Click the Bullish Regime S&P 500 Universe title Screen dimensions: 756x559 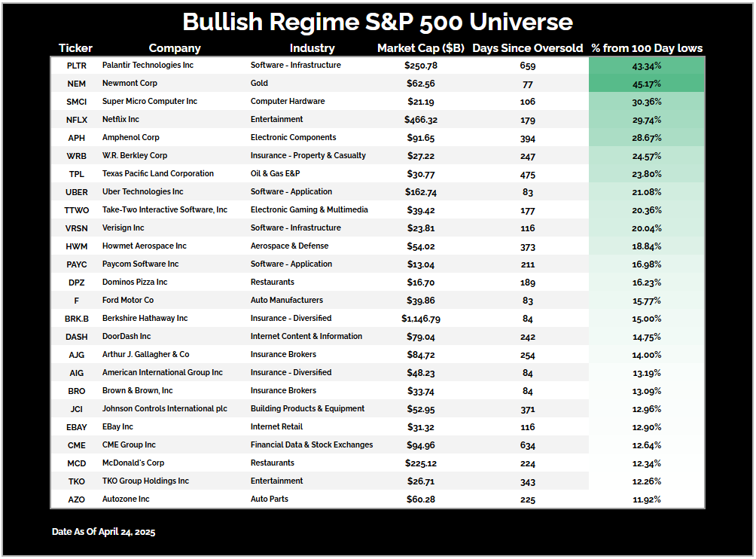coord(377,22)
